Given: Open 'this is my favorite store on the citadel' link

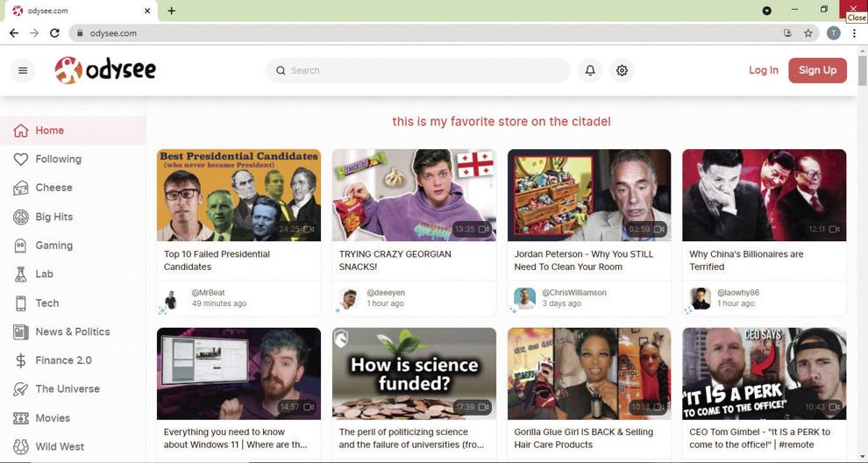Looking at the screenshot, I should (x=502, y=121).
